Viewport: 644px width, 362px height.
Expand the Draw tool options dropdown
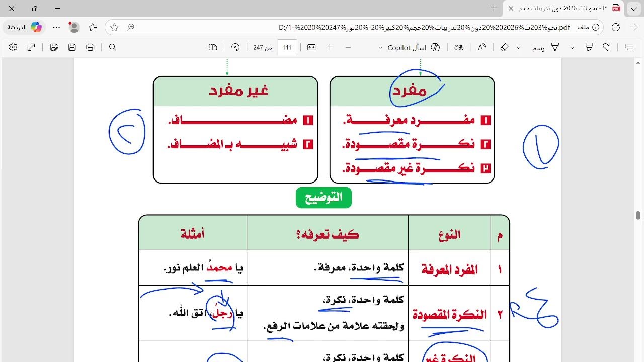click(519, 47)
